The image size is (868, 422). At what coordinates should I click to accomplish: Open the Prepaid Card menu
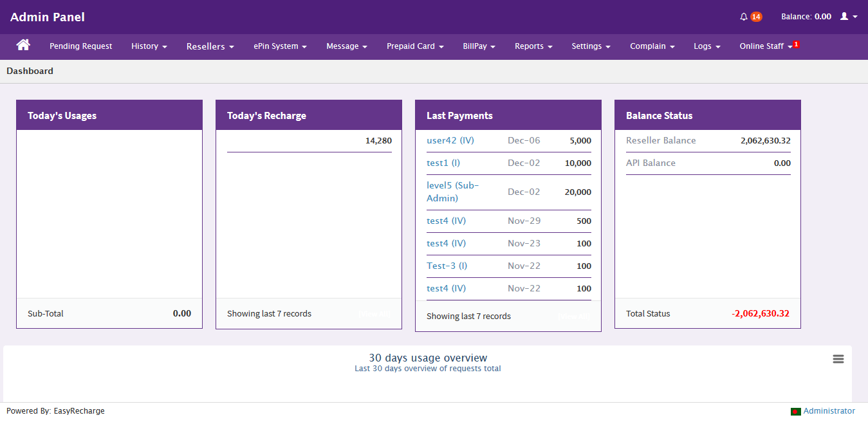(415, 46)
